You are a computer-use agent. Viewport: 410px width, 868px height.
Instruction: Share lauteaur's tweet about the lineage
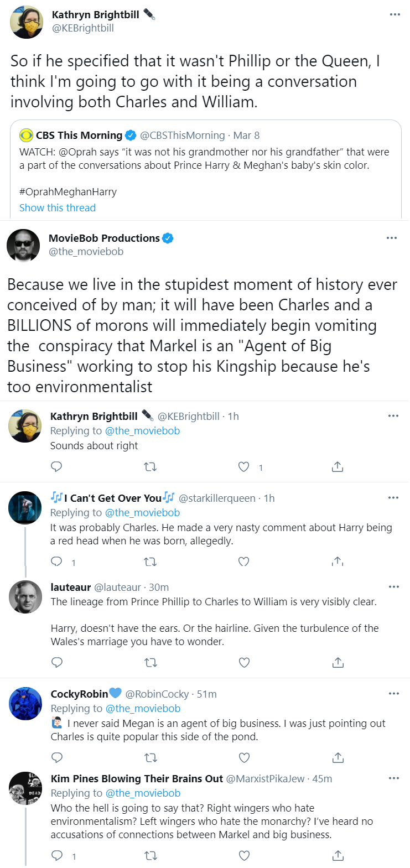click(338, 662)
